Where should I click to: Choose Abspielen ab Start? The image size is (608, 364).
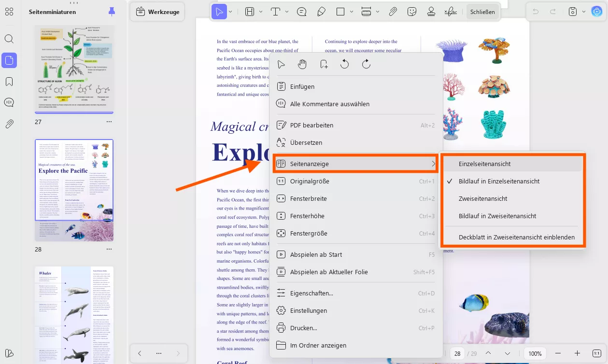click(355, 254)
